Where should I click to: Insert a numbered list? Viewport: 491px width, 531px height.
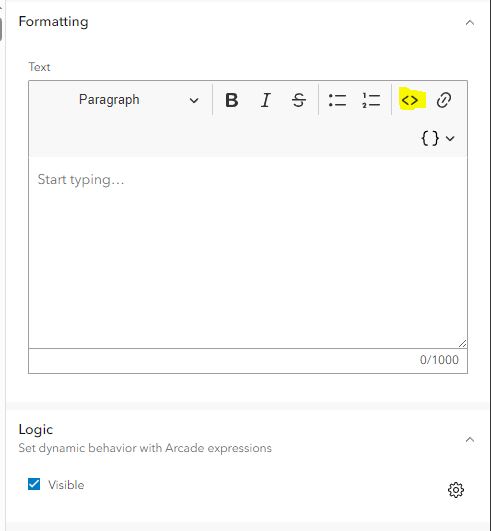[371, 100]
